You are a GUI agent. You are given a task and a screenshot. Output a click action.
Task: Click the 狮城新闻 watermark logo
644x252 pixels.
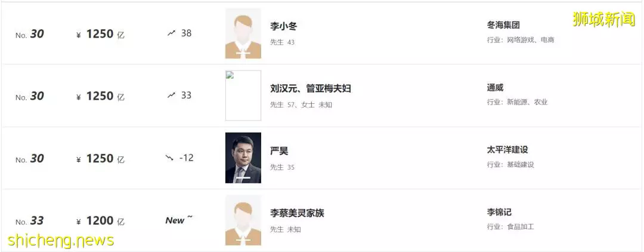[x=603, y=19]
